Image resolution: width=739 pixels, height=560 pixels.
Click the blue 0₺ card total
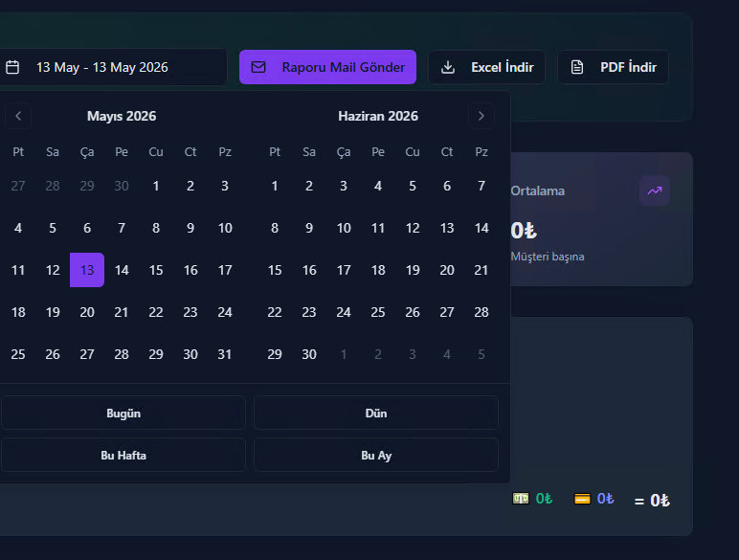tap(606, 498)
